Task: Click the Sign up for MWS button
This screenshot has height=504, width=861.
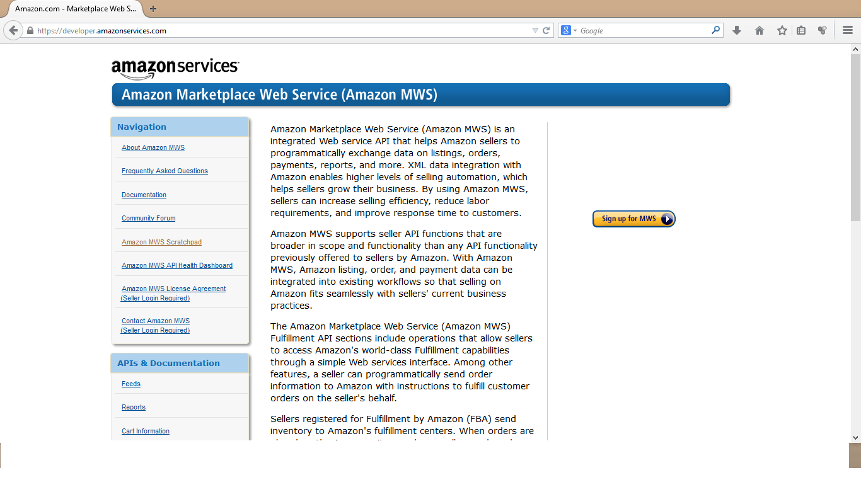Action: [x=633, y=219]
